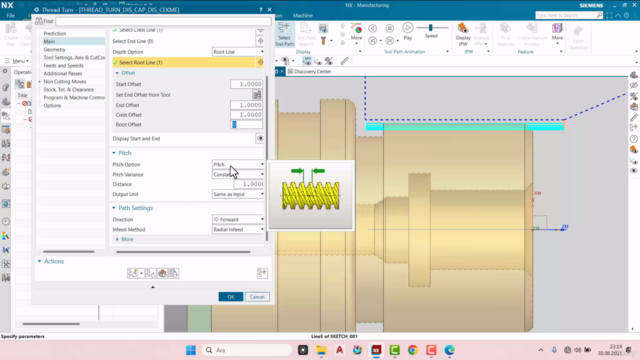
Task: Click the dialog horizontal scrollbar
Action: pos(183,252)
